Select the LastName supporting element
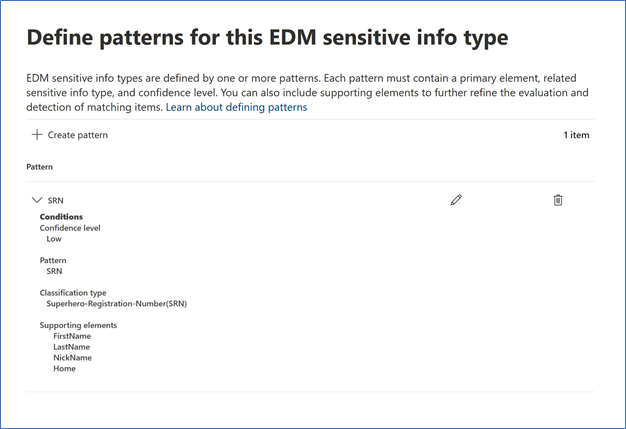 pyautogui.click(x=71, y=347)
